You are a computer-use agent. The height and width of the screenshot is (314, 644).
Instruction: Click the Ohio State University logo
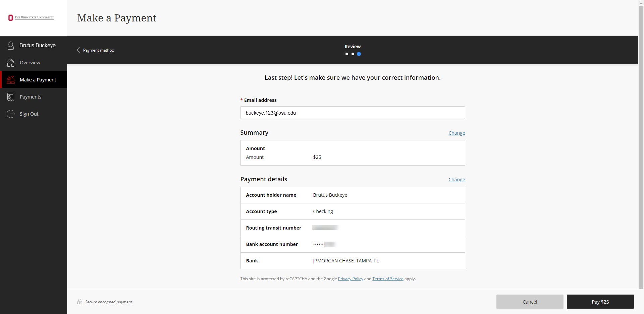click(x=31, y=17)
